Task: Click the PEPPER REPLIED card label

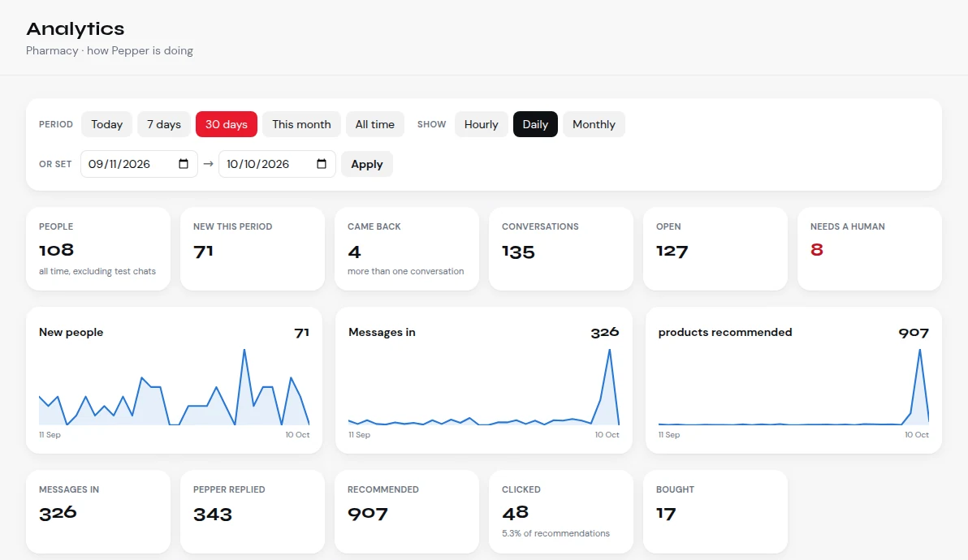Action: [x=229, y=489]
